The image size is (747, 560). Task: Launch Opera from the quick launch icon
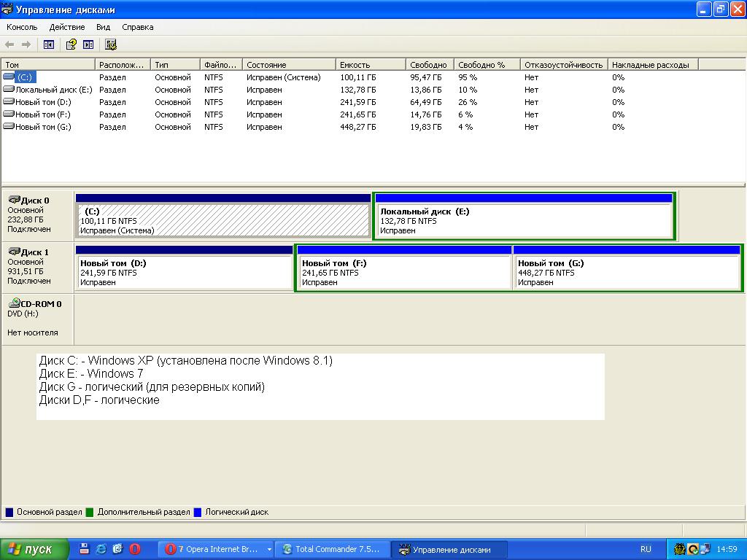[135, 549]
